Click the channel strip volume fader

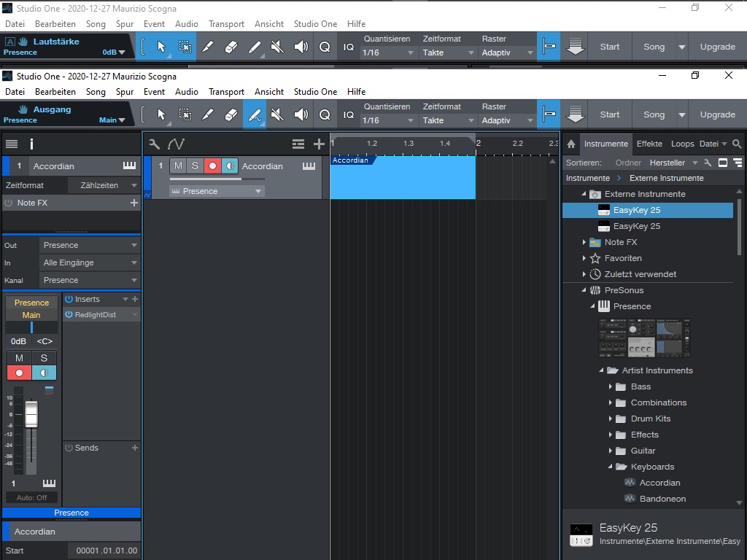click(31, 414)
